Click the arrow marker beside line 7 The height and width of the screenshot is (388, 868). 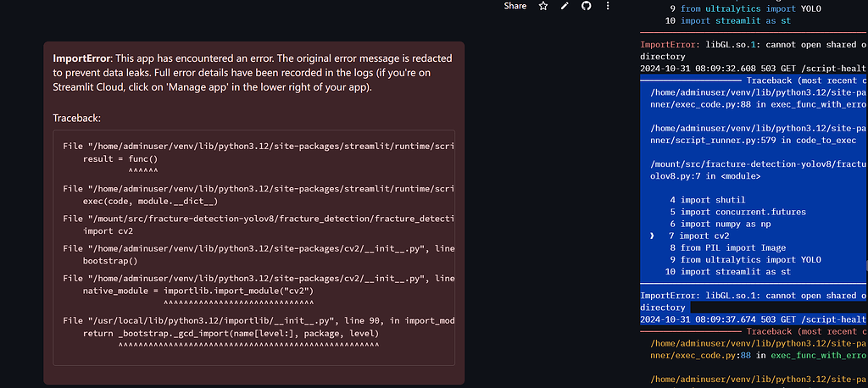tap(652, 236)
